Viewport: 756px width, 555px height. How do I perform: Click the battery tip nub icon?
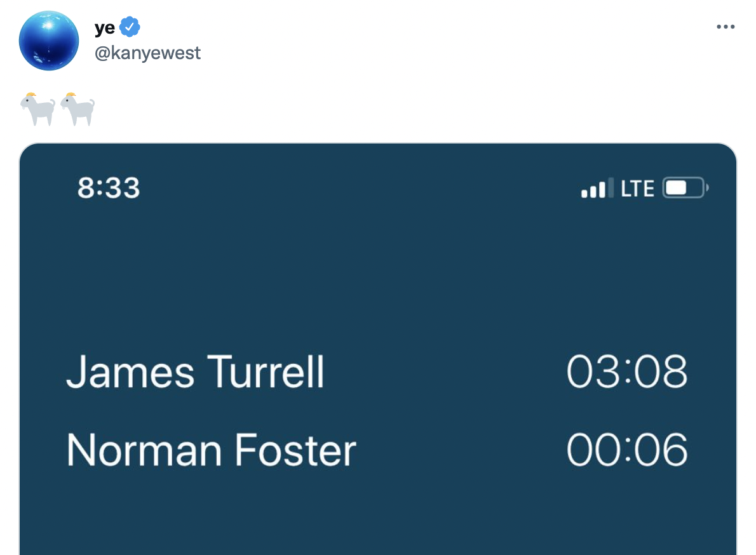[x=707, y=188]
